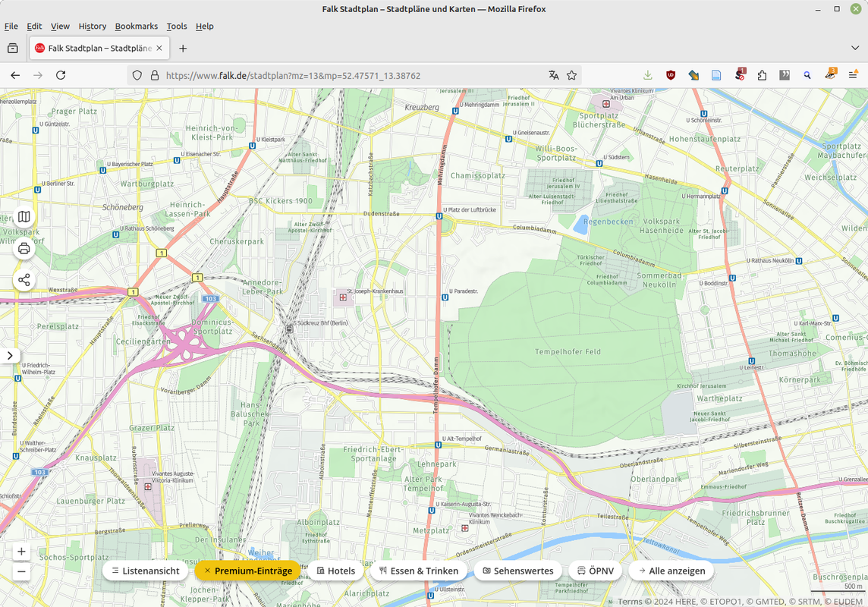The image size is (868, 607).
Task: Toggle the Hotels filter chip
Action: click(x=335, y=571)
